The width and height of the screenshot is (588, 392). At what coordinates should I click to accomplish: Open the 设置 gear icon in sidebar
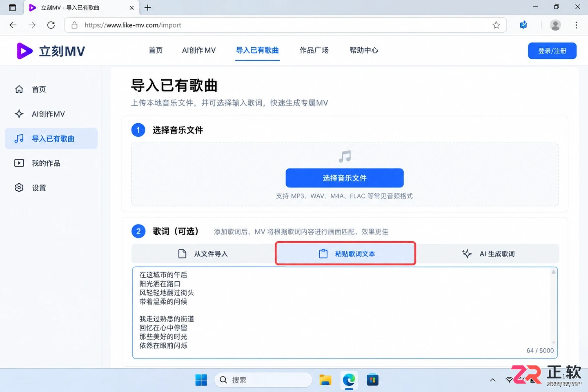(19, 188)
